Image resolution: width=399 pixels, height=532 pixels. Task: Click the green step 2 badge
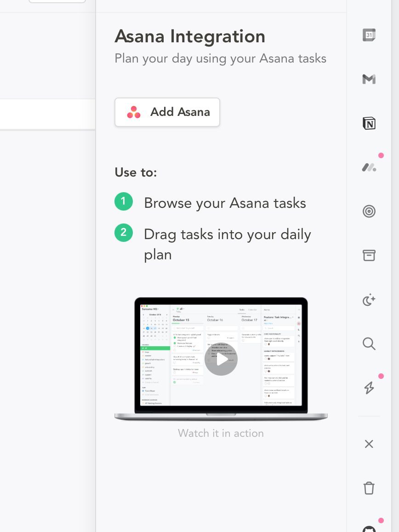click(124, 233)
